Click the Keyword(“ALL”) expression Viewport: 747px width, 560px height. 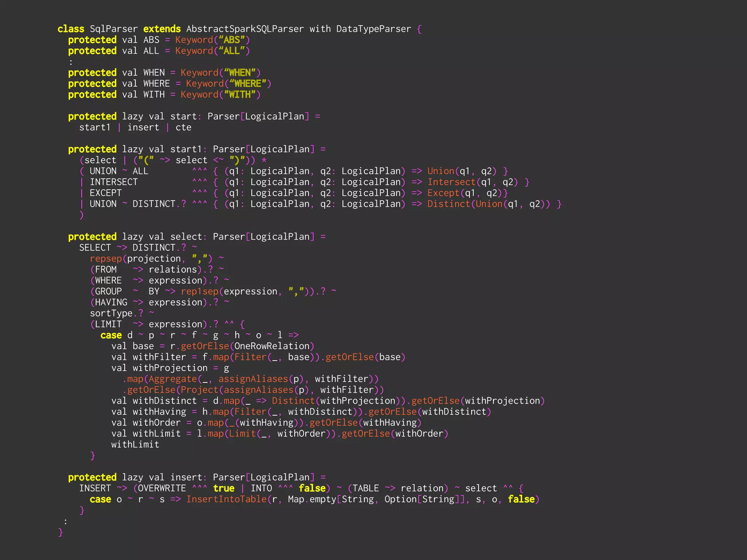[213, 51]
